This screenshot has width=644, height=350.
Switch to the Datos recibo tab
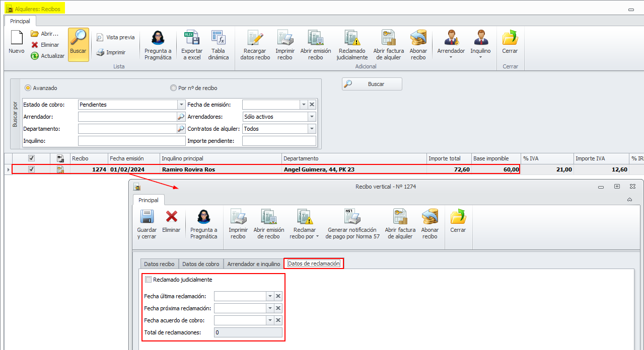(x=159, y=264)
